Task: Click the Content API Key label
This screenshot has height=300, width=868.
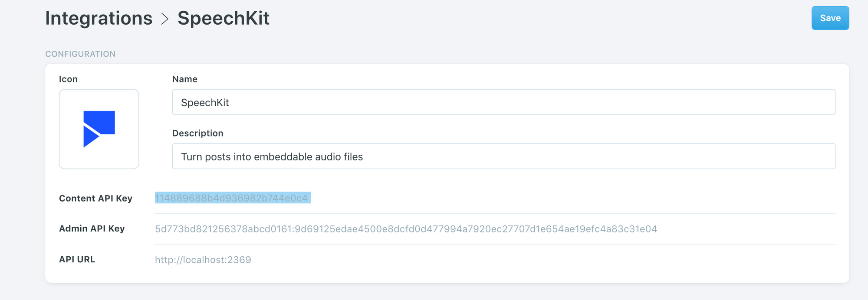Action: point(95,198)
